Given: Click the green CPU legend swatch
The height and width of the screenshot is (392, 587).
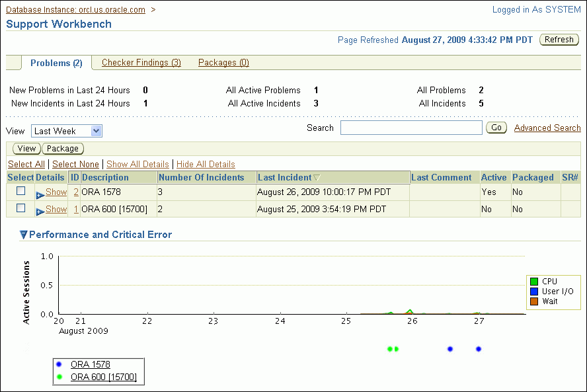Looking at the screenshot, I should point(534,282).
